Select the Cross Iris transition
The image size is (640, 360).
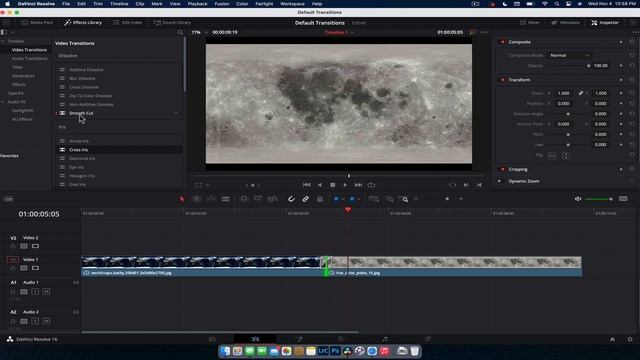click(x=78, y=150)
